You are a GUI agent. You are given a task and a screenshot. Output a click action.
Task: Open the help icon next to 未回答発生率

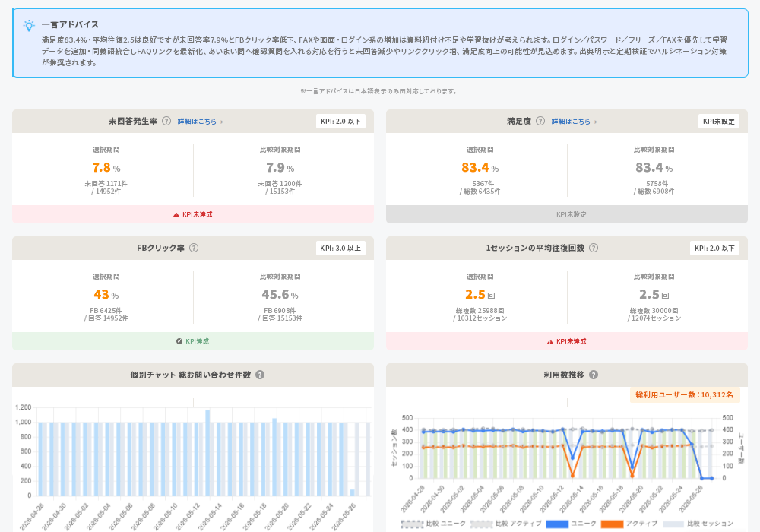tap(166, 121)
